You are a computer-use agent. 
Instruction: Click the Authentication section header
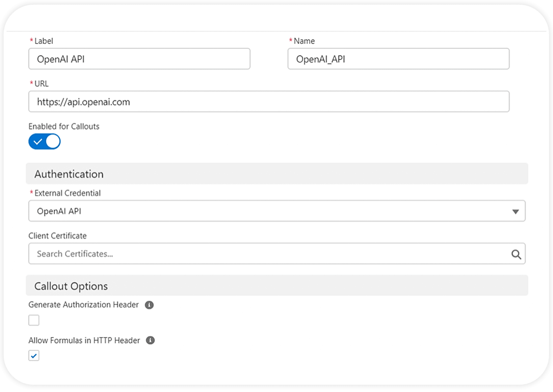[x=69, y=174]
